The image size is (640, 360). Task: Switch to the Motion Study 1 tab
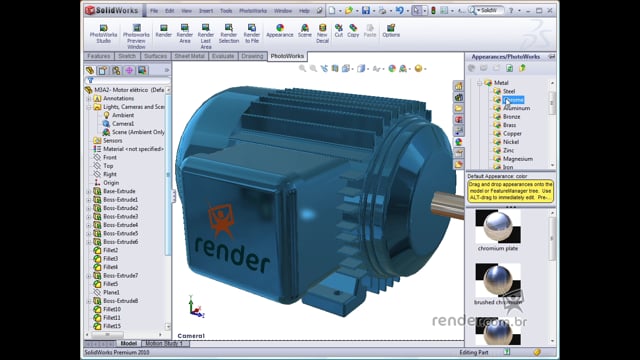tap(164, 343)
